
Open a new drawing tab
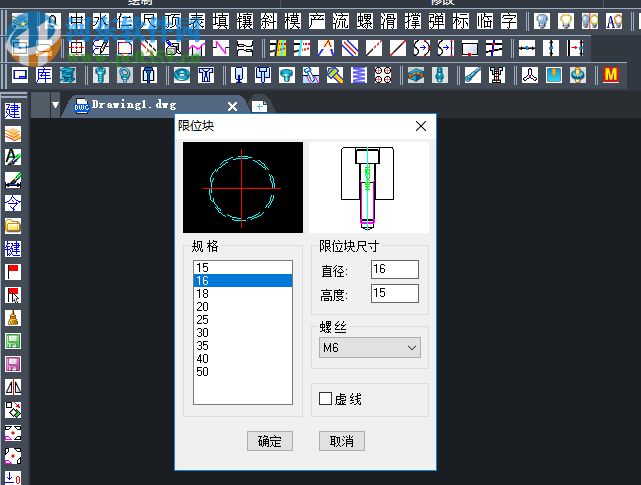(259, 106)
